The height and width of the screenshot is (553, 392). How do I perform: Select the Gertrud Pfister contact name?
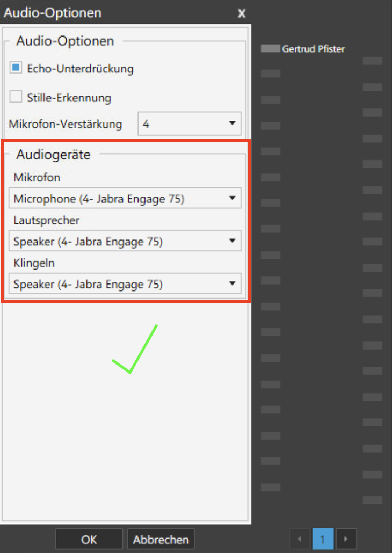[313, 49]
